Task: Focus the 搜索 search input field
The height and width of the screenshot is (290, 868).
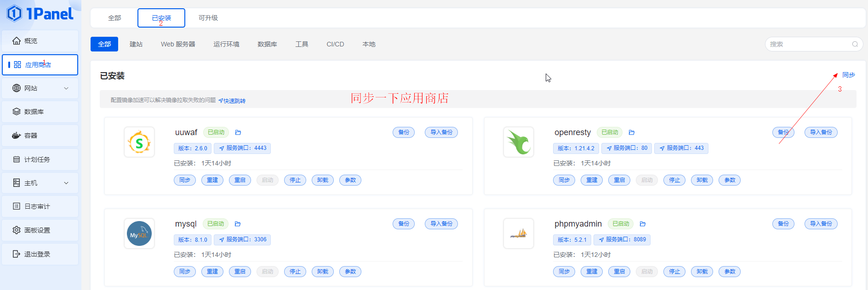Action: 814,44
